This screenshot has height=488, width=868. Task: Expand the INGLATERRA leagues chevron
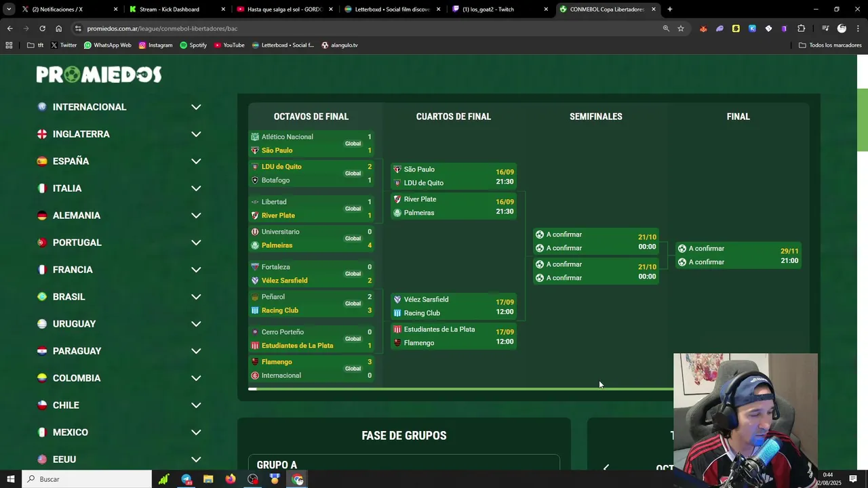tap(196, 134)
